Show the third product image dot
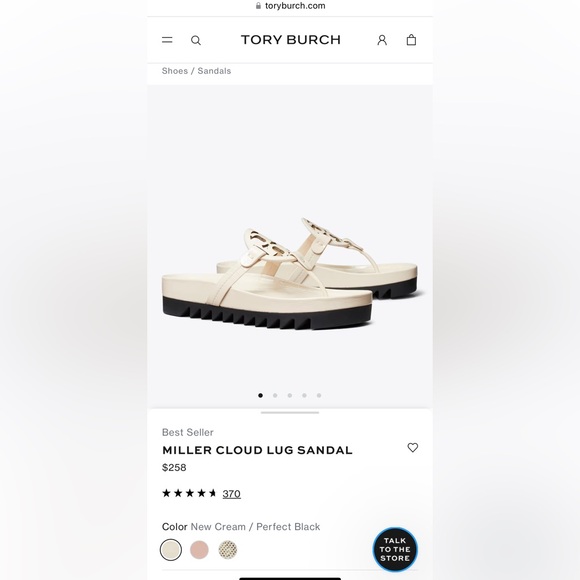This screenshot has height=580, width=580. point(290,395)
